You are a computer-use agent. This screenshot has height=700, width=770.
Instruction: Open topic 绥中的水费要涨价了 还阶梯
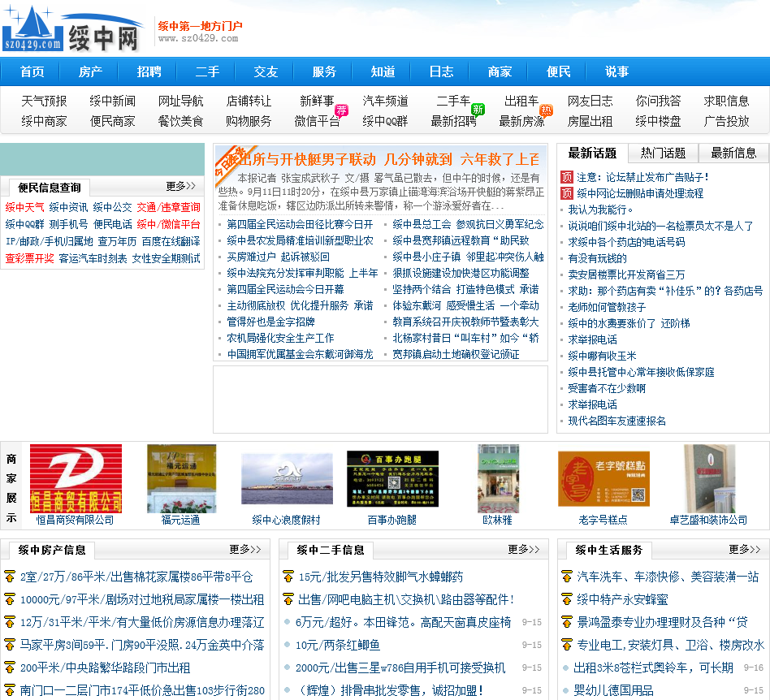point(629,323)
